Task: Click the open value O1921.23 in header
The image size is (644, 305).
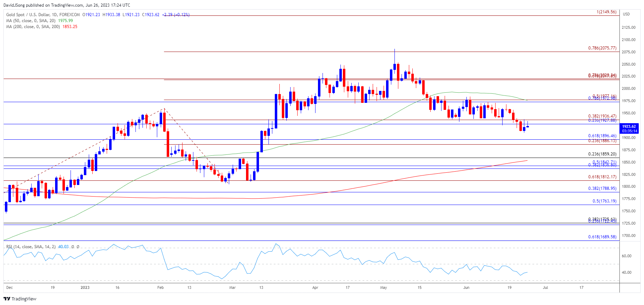Action: [x=91, y=15]
